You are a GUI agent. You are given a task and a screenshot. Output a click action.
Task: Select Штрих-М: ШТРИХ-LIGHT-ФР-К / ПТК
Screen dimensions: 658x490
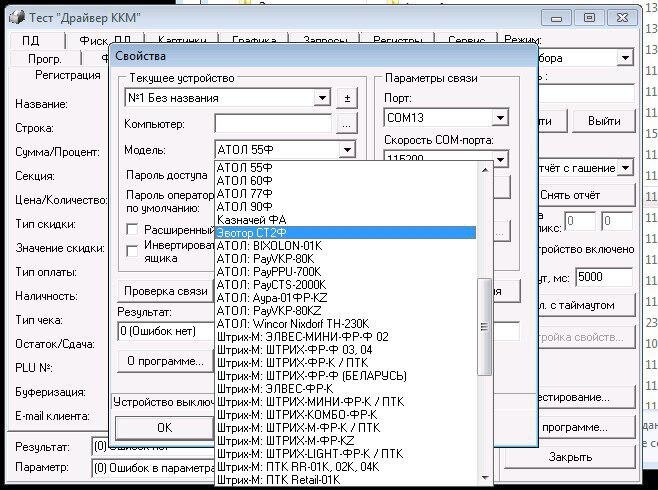[x=346, y=454]
